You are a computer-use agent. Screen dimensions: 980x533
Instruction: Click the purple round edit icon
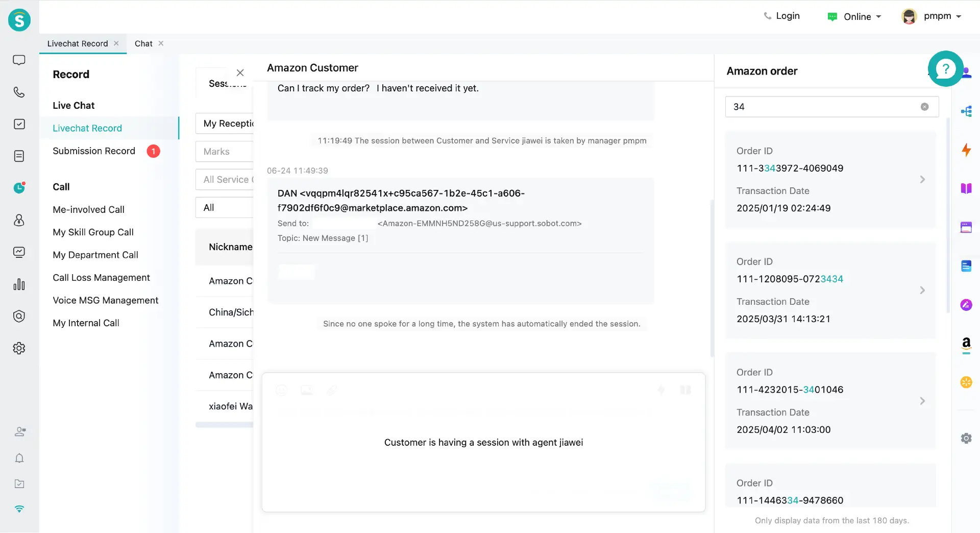click(x=966, y=305)
